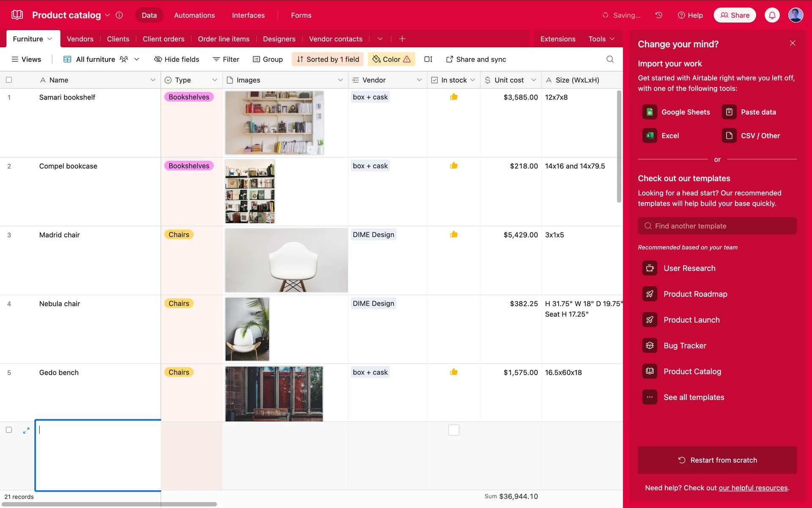812x508 pixels.
Task: Click Restart from scratch button
Action: tap(717, 460)
